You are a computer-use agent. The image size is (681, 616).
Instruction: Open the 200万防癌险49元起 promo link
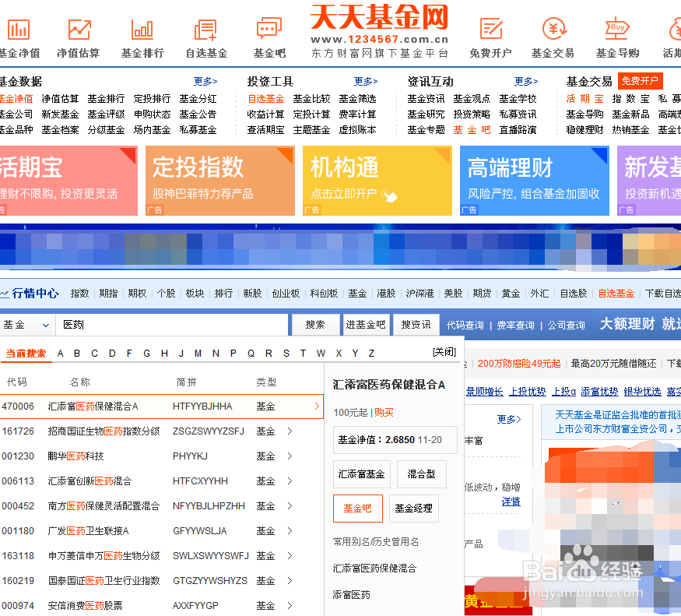pyautogui.click(x=519, y=364)
